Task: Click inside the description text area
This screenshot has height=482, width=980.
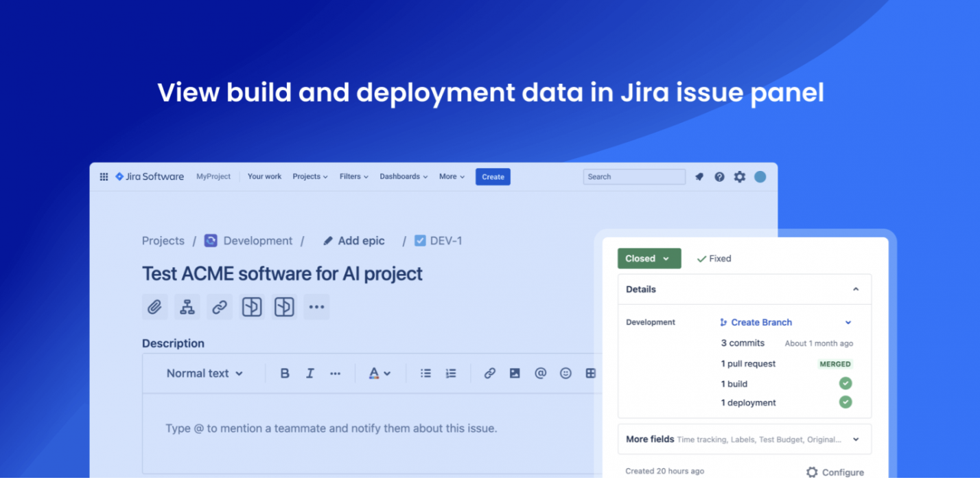Action: [x=371, y=433]
